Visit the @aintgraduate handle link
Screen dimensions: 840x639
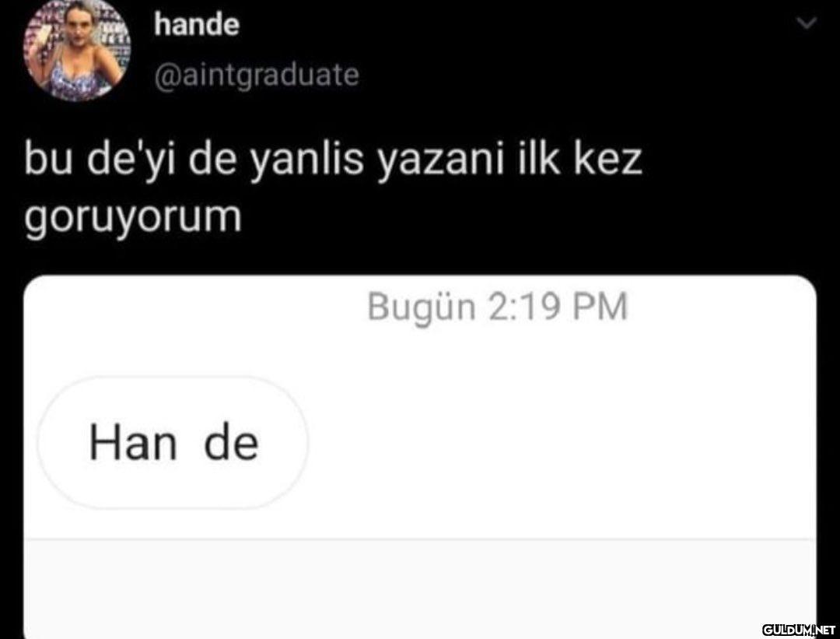click(x=257, y=75)
